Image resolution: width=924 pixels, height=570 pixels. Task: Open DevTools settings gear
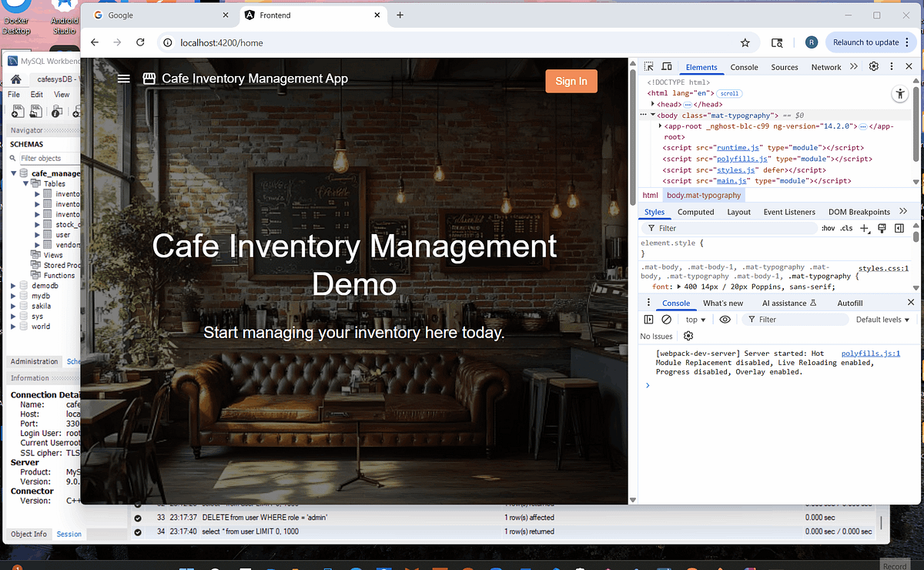tap(873, 67)
